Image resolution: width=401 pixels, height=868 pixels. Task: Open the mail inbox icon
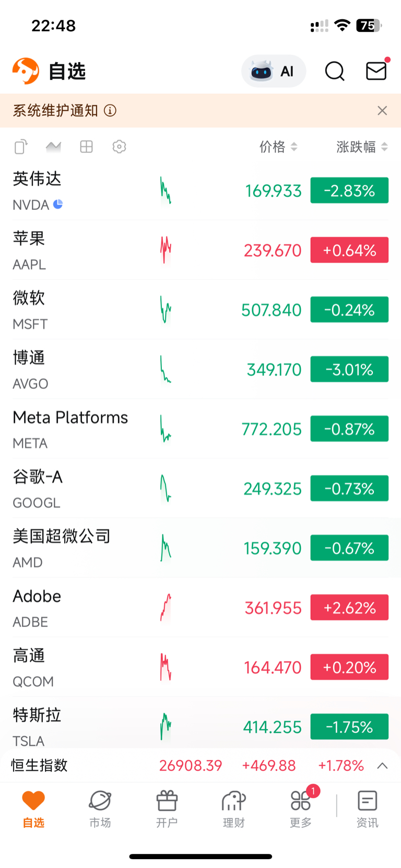tap(376, 70)
